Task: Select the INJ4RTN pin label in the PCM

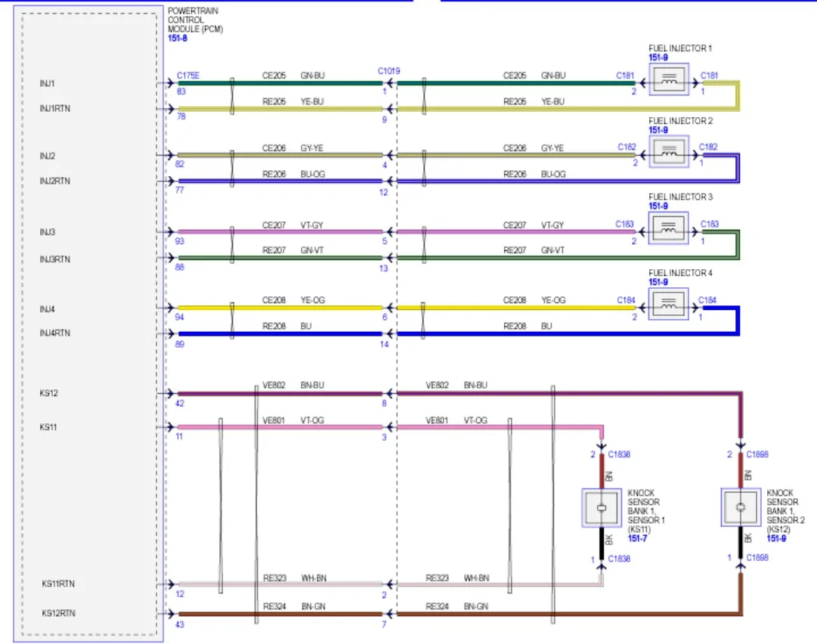Action: pyautogui.click(x=54, y=333)
